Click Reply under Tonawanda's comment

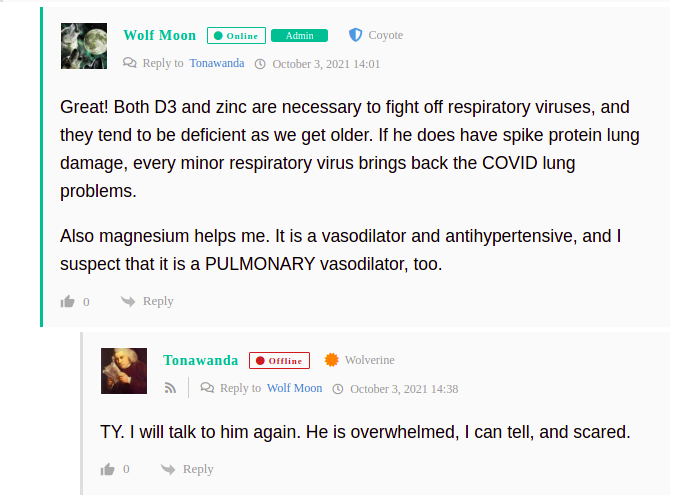[198, 469]
